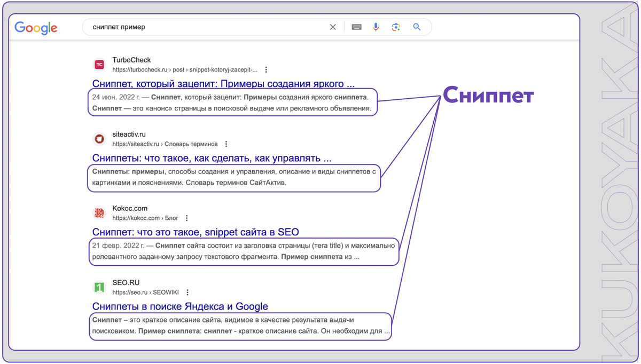641x364 pixels.
Task: Open more options for Kokoc.com result
Action: pos(186,218)
